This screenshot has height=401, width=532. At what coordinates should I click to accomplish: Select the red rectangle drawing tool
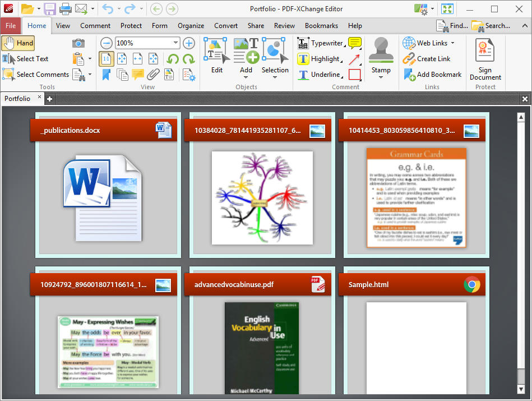(x=354, y=75)
